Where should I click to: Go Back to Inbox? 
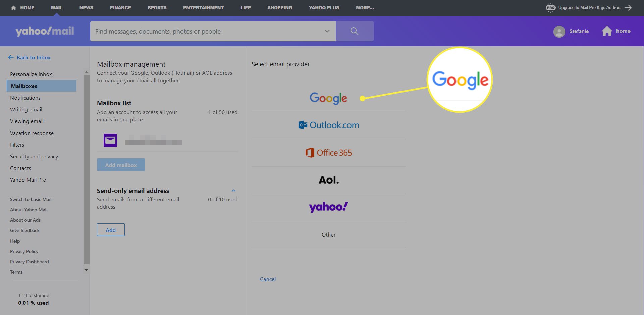(x=29, y=57)
